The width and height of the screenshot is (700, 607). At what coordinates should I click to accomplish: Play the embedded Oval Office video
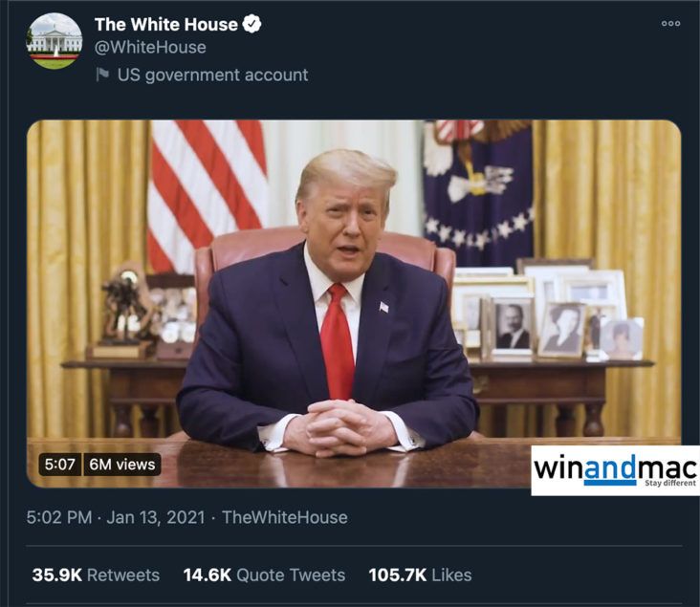point(354,304)
